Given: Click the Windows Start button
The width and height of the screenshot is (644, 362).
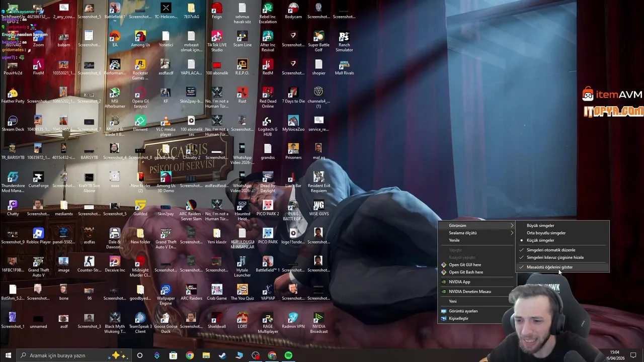Looking at the screenshot, I should 8,355.
